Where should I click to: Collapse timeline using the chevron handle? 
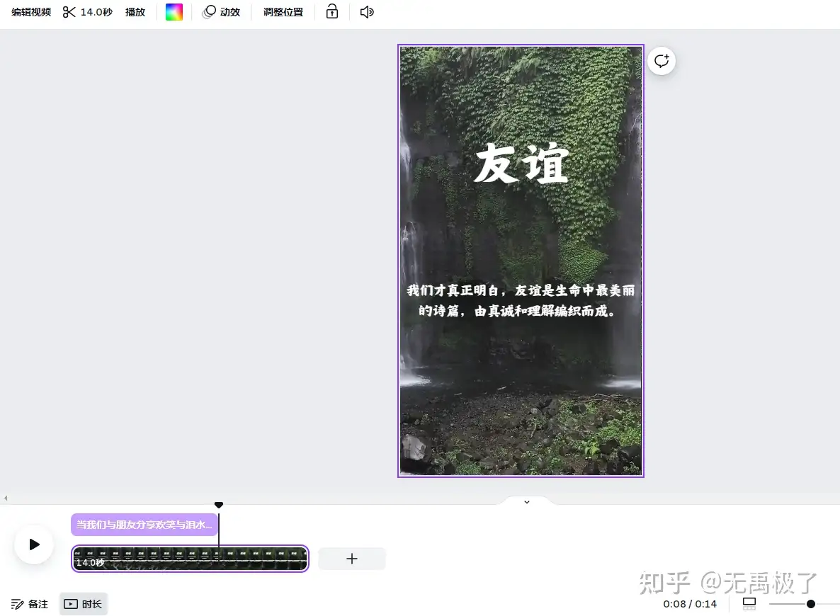tap(527, 502)
